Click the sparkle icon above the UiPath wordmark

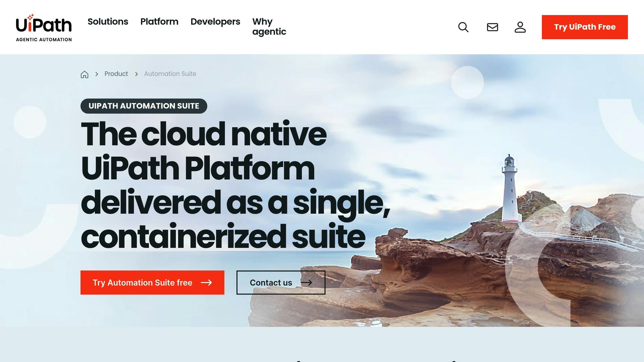click(30, 16)
